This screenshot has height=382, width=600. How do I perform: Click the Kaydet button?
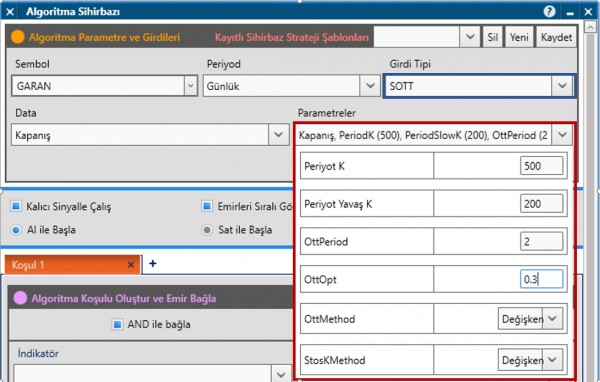556,37
